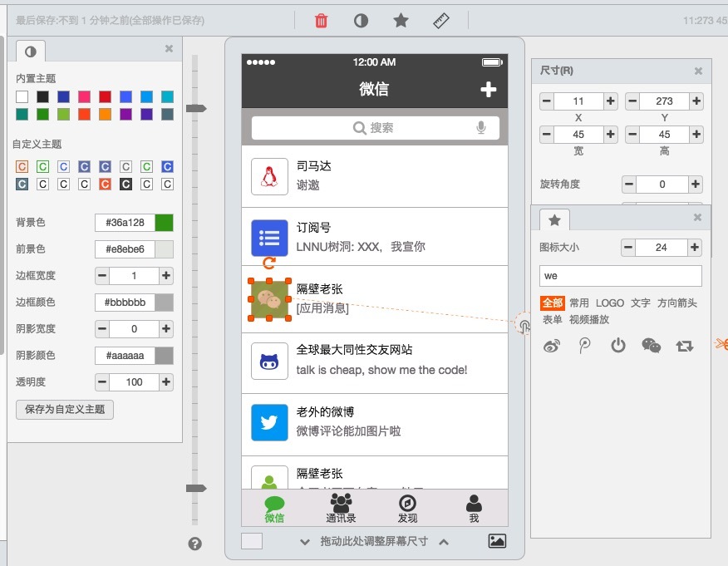Choose the Weibo icon in icon results
Image resolution: width=728 pixels, height=566 pixels.
[552, 346]
